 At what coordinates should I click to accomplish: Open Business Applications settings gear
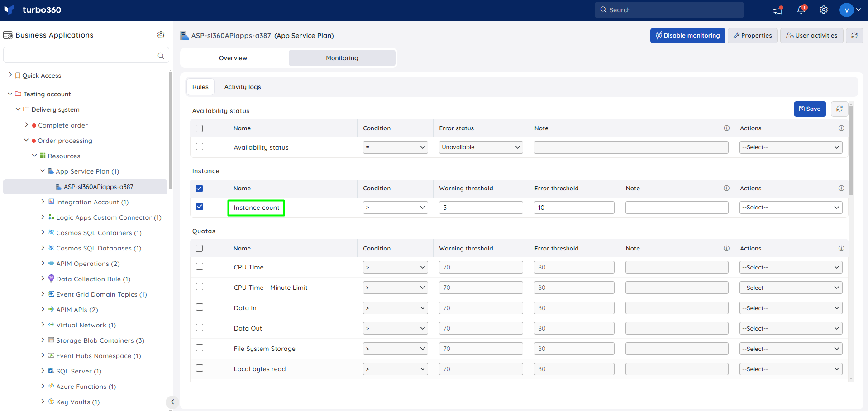pos(161,35)
